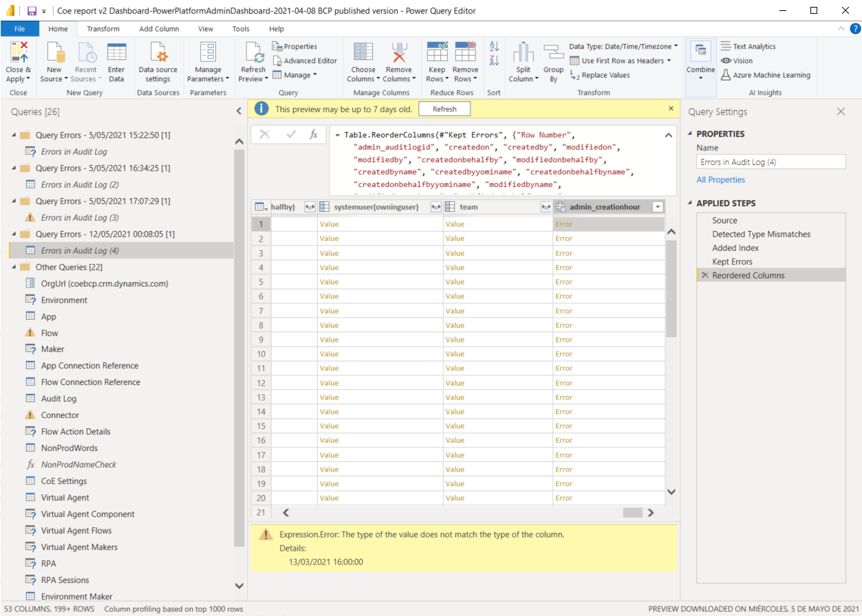Click Refresh in the stale preview banner
The height and width of the screenshot is (616, 862).
[444, 109]
